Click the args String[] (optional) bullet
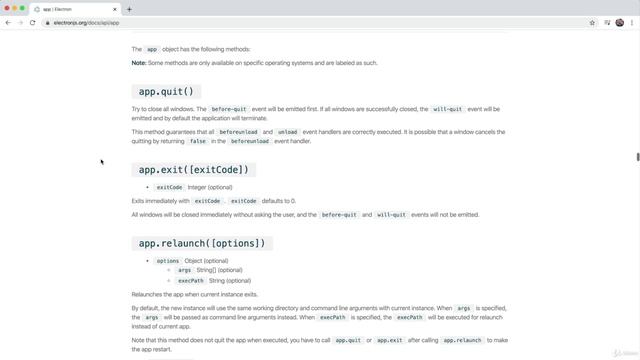 coord(209,270)
